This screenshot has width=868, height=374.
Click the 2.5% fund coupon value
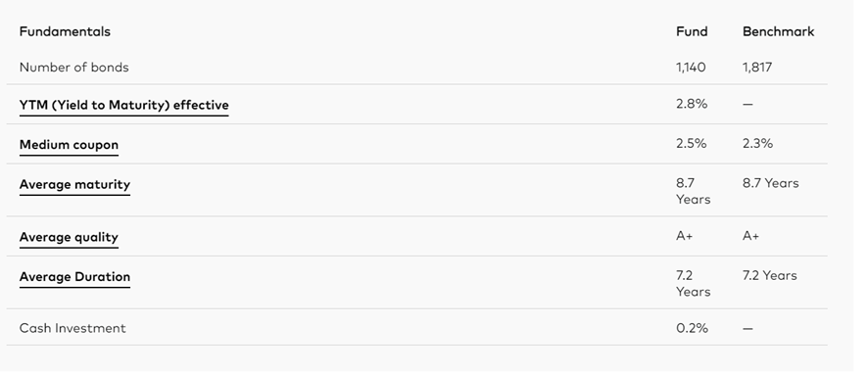click(x=692, y=144)
